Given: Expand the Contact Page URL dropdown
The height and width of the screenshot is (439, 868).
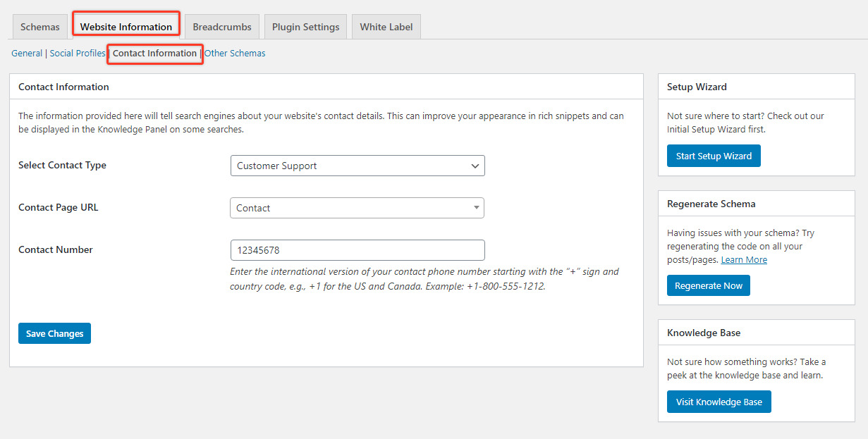Looking at the screenshot, I should 357,208.
